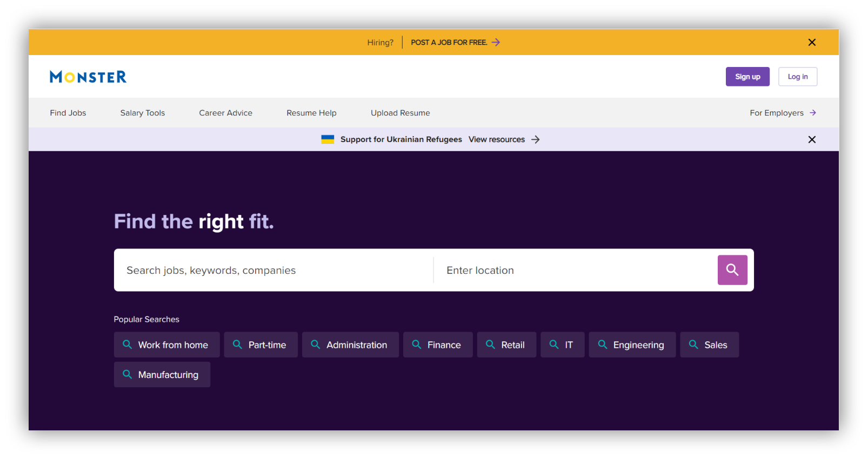Pick the Engineering popular search
868x459 pixels.
[x=632, y=345]
